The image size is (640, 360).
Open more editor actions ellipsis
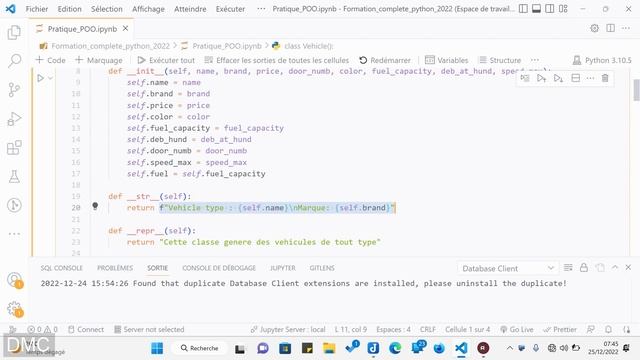(626, 28)
